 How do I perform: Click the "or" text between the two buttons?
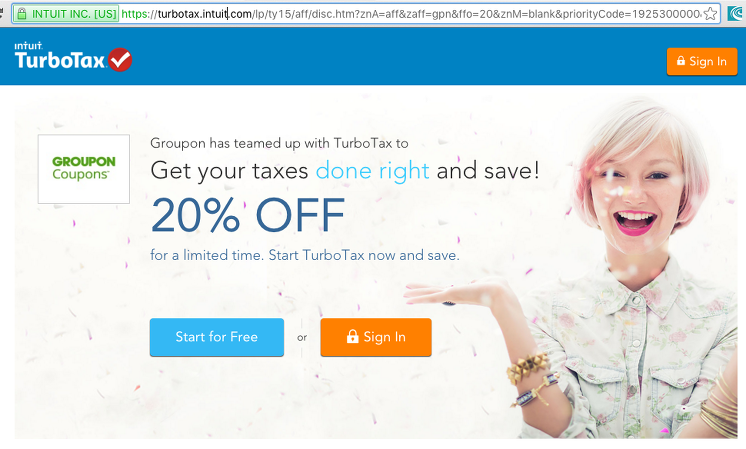(x=302, y=338)
